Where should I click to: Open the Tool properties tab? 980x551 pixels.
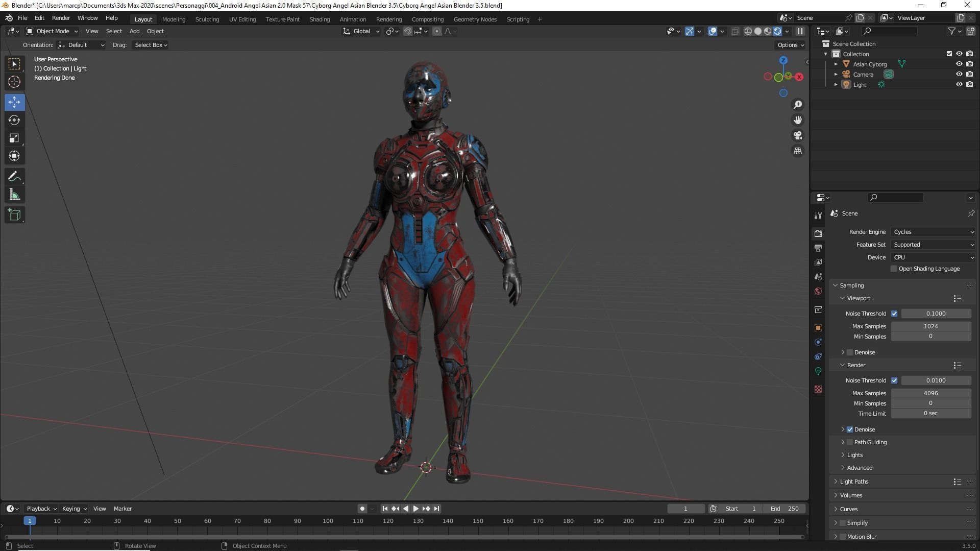pyautogui.click(x=818, y=215)
